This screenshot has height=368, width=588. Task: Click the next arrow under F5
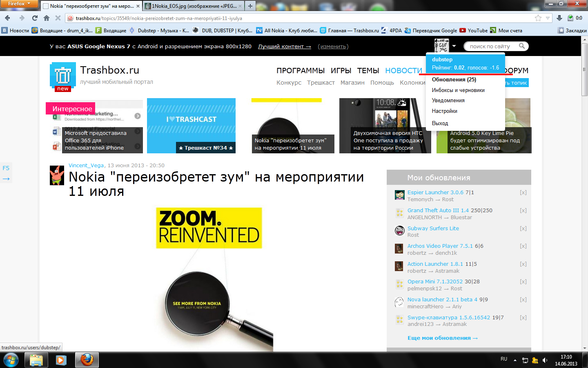click(x=6, y=179)
